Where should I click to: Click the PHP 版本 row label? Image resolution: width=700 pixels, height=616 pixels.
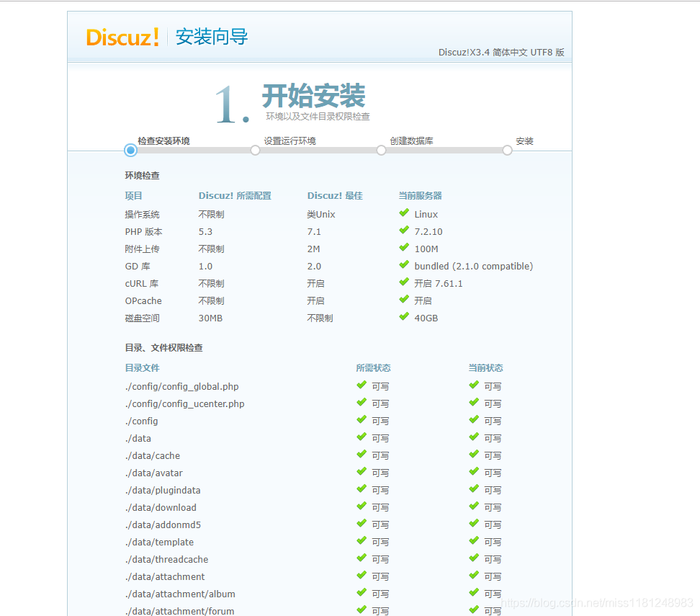(x=144, y=232)
